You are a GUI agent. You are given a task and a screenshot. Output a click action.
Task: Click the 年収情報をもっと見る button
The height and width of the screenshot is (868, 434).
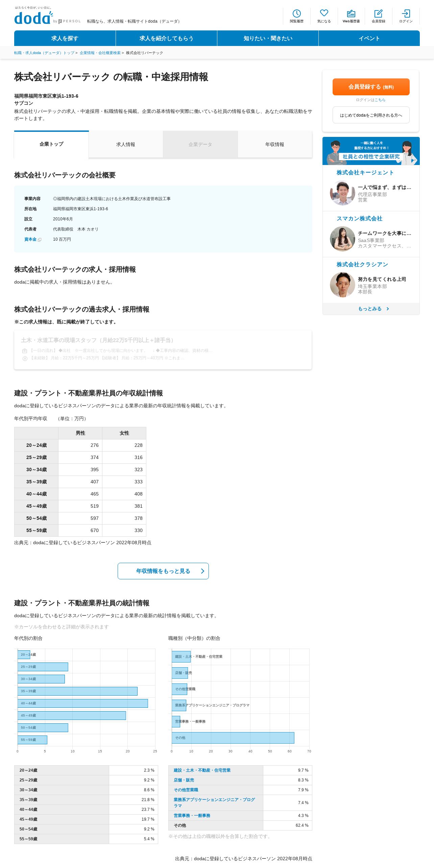[163, 571]
